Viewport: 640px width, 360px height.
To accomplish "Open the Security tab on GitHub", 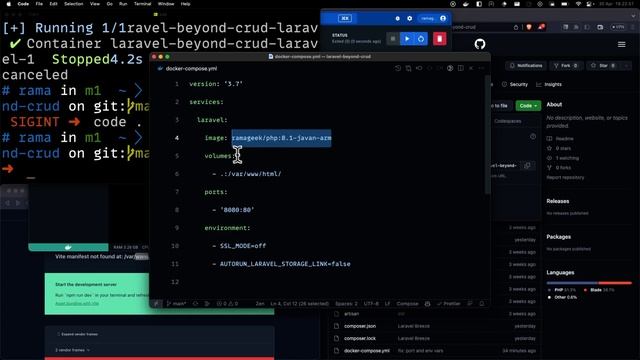I will point(515,84).
